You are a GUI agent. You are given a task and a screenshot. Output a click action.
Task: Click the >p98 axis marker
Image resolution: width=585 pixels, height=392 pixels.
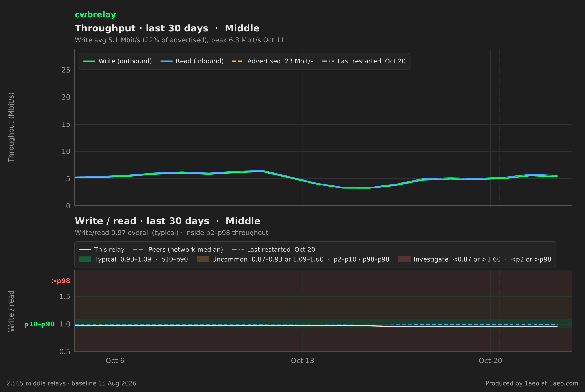click(x=61, y=281)
